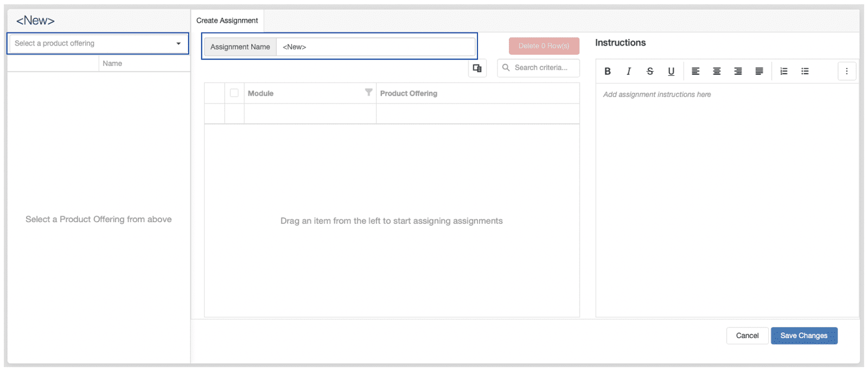This screenshot has height=369, width=868.
Task: Toggle strikethrough text formatting
Action: point(650,71)
